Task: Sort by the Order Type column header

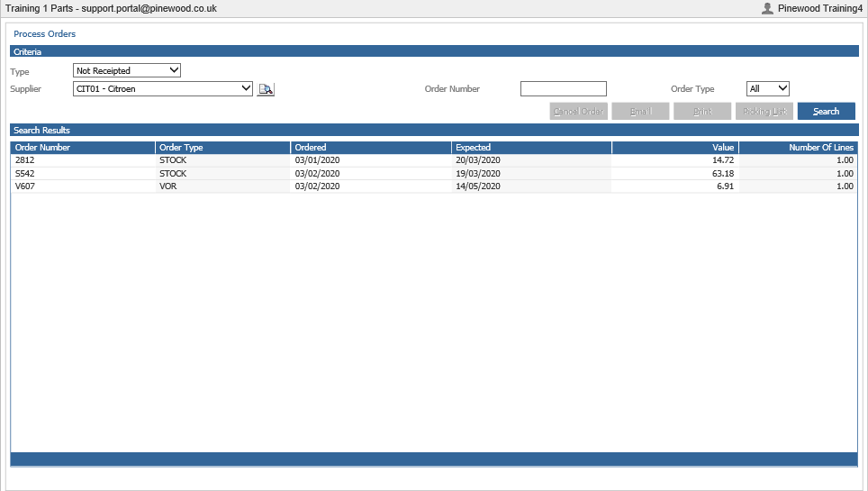Action: 223,148
